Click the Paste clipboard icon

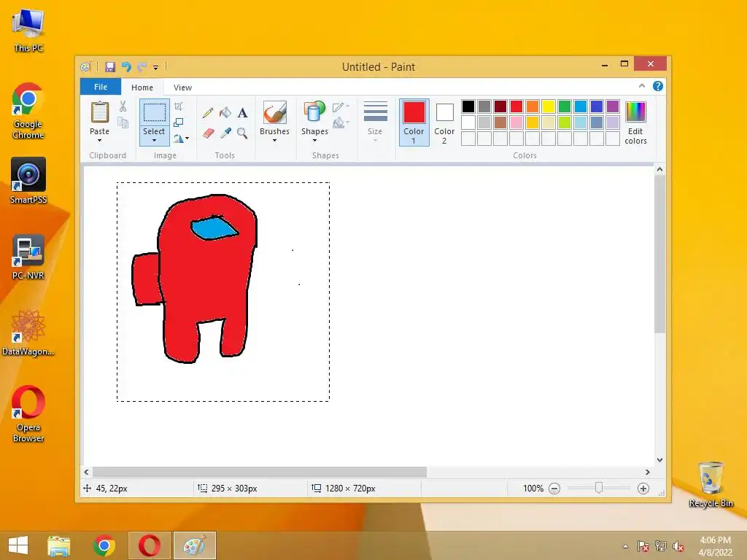coord(99,112)
